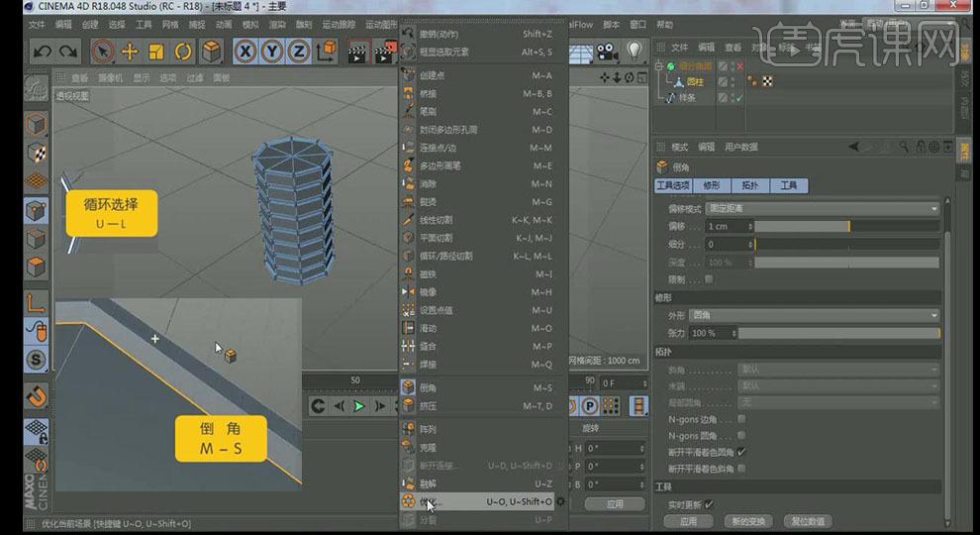This screenshot has height=535, width=980.
Task: Toggle the N-gons 圆角 checkbox
Action: pos(741,435)
